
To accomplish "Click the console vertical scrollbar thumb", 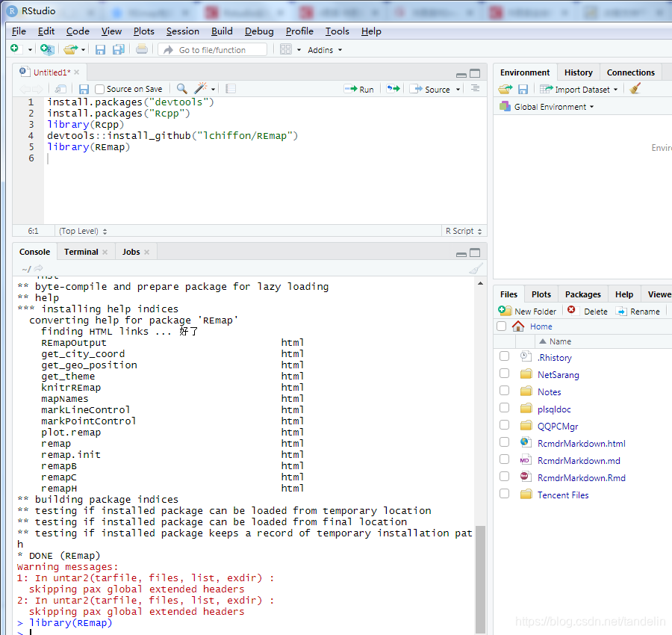I will pyautogui.click(x=480, y=579).
